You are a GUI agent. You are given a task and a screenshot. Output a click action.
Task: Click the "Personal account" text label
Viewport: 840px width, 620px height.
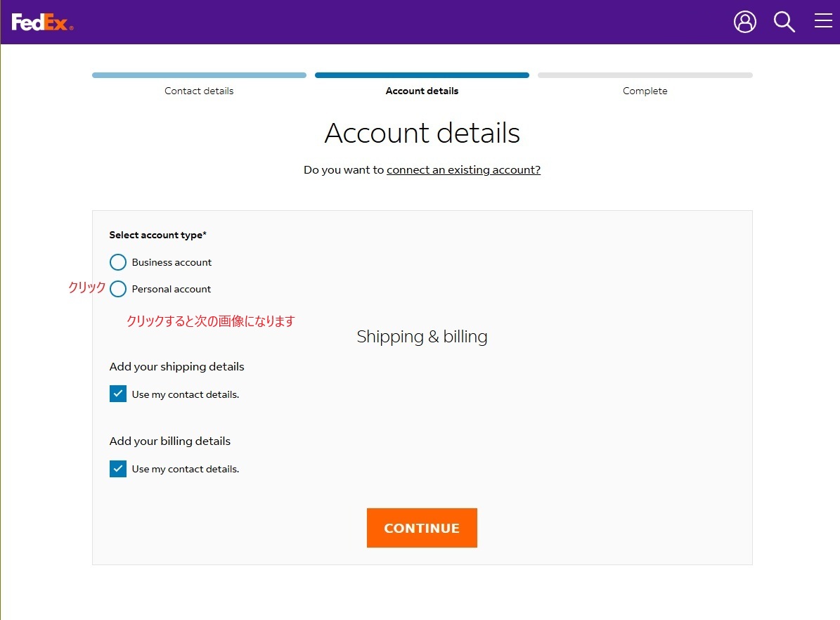(171, 289)
